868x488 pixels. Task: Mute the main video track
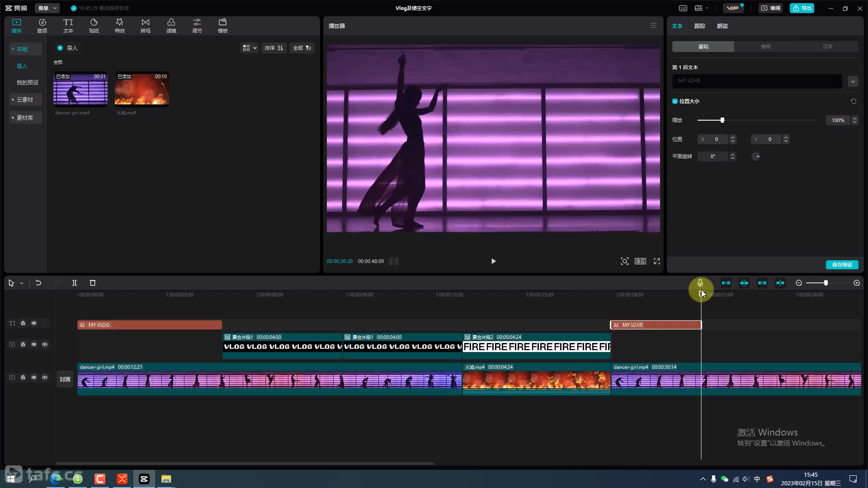click(x=45, y=377)
